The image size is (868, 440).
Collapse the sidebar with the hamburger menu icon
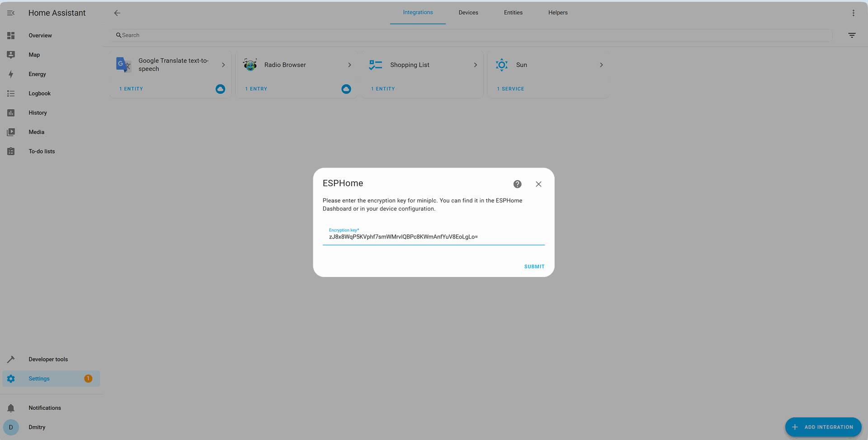tap(11, 13)
